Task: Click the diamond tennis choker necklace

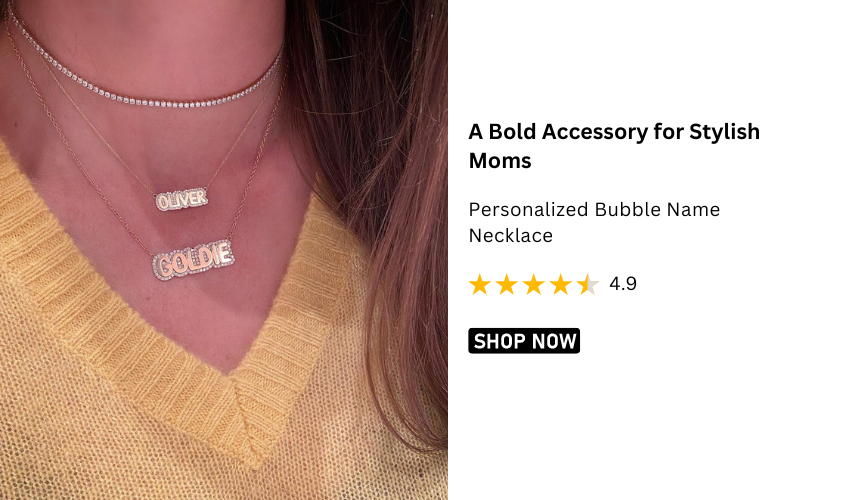Action: click(x=146, y=81)
